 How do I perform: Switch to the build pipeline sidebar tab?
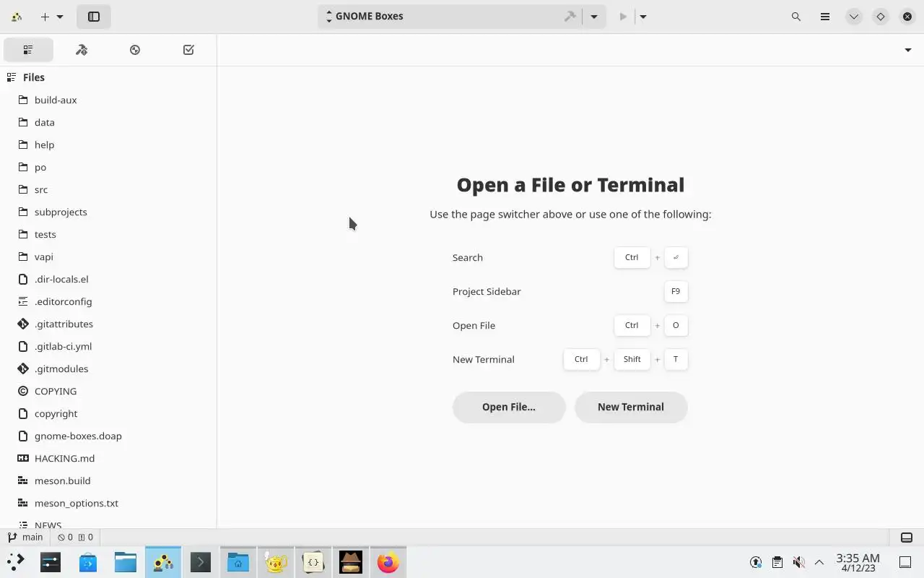82,50
